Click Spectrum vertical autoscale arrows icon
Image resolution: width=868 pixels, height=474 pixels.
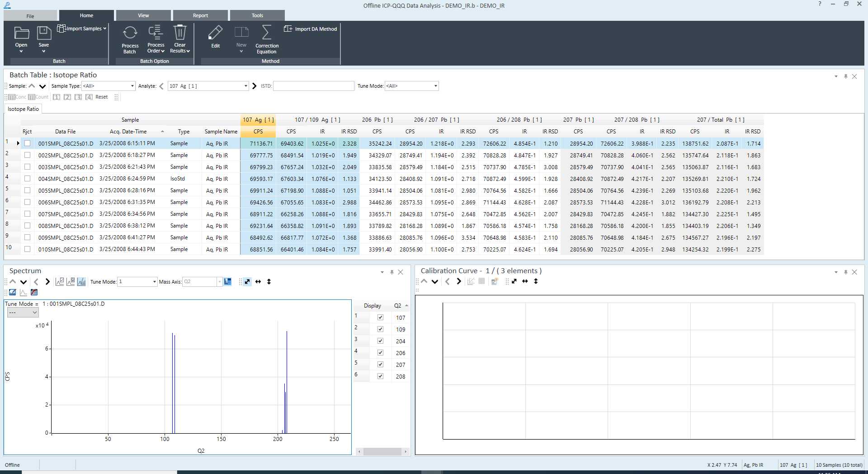[x=269, y=282]
